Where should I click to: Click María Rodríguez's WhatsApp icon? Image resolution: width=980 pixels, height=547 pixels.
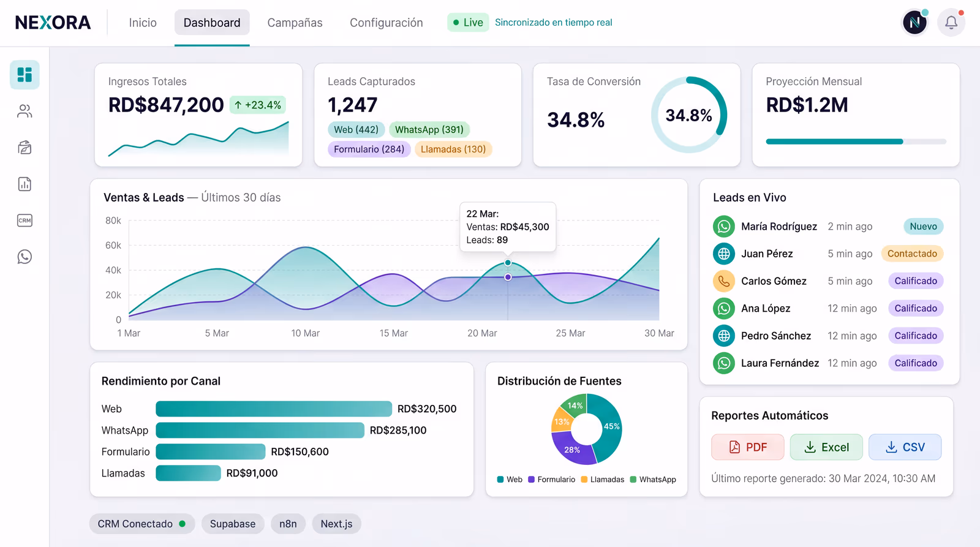(724, 227)
